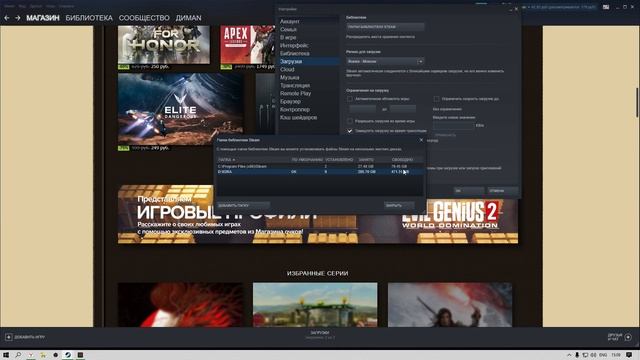The width and height of the screenshot is (640, 360).
Task: Click the auto-update start time field
Action: [x=363, y=109]
